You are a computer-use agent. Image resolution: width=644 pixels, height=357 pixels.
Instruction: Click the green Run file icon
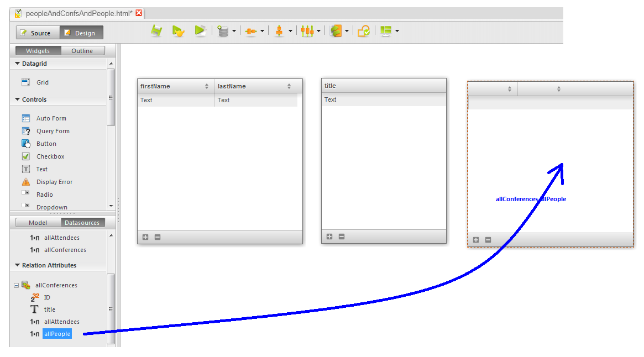[200, 31]
